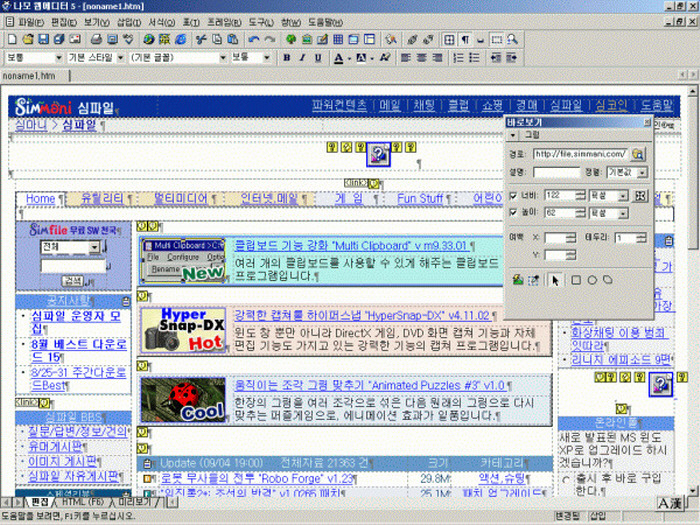Viewport: 700px width, 525px height.
Task: Apply italic formatting
Action: (302, 58)
